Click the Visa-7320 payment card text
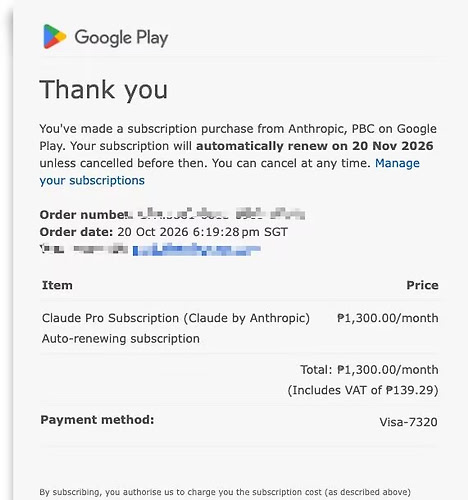 pos(408,422)
